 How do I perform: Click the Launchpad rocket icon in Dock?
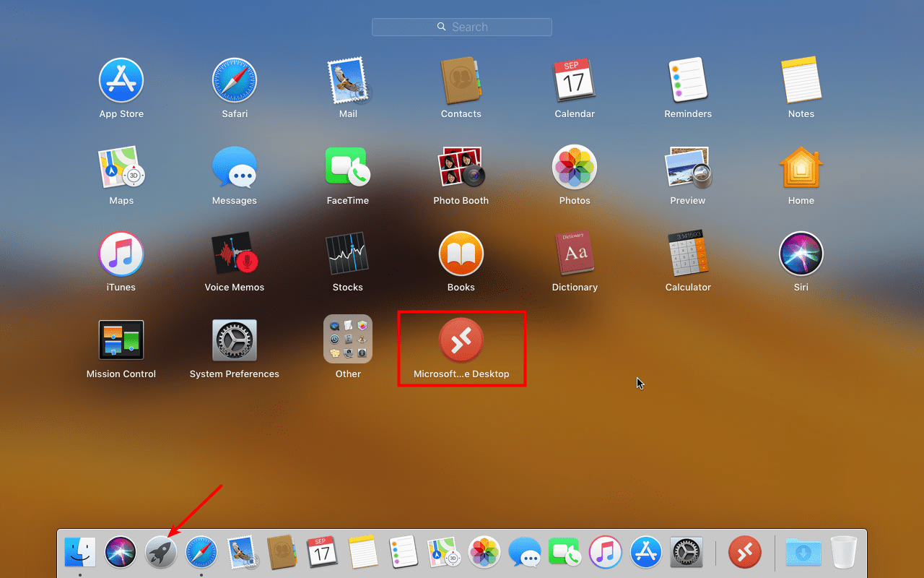pos(161,553)
